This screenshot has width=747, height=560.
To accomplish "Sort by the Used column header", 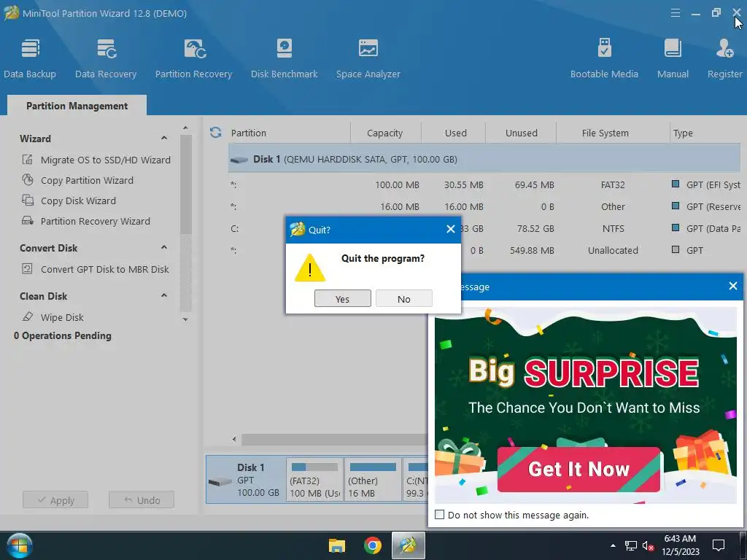I will click(x=455, y=133).
